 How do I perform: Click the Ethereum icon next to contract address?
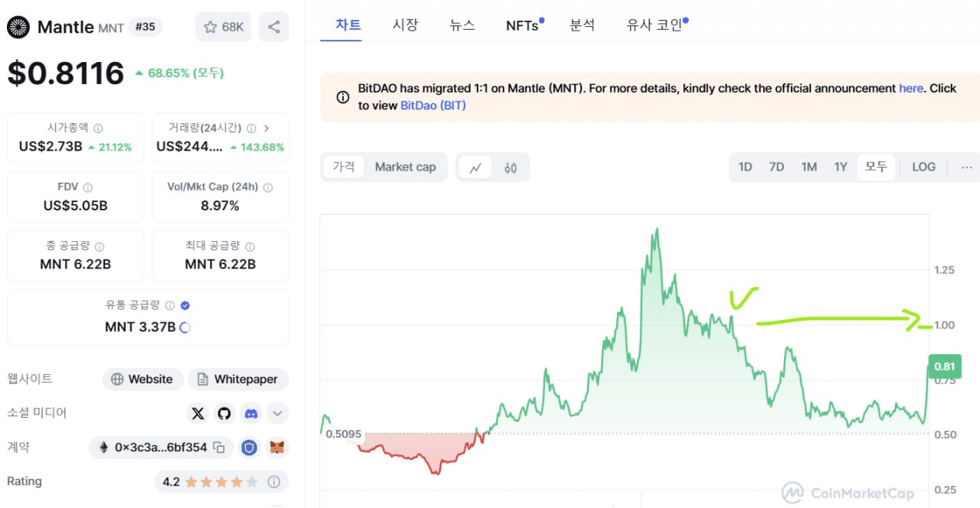(x=103, y=448)
